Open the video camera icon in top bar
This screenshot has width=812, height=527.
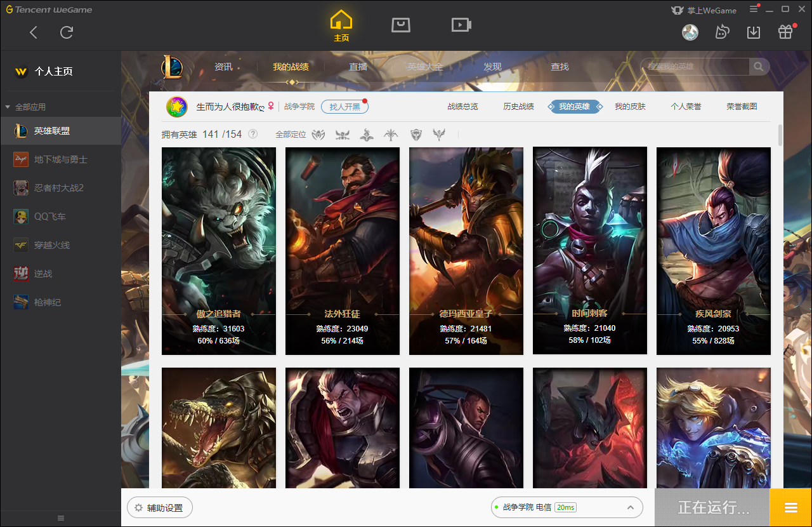pos(461,25)
